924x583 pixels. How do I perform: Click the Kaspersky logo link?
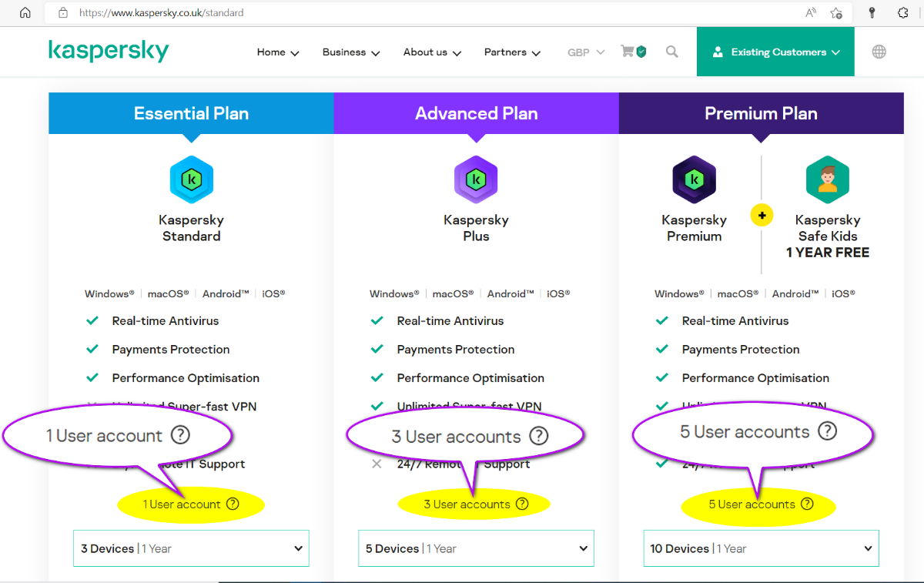pyautogui.click(x=109, y=52)
